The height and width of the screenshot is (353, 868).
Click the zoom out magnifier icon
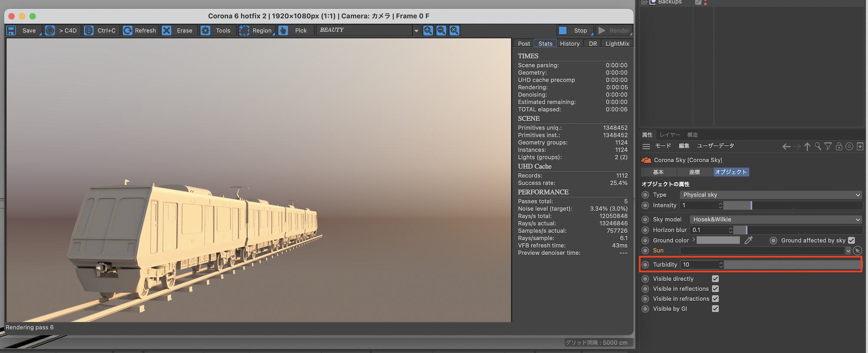(441, 30)
